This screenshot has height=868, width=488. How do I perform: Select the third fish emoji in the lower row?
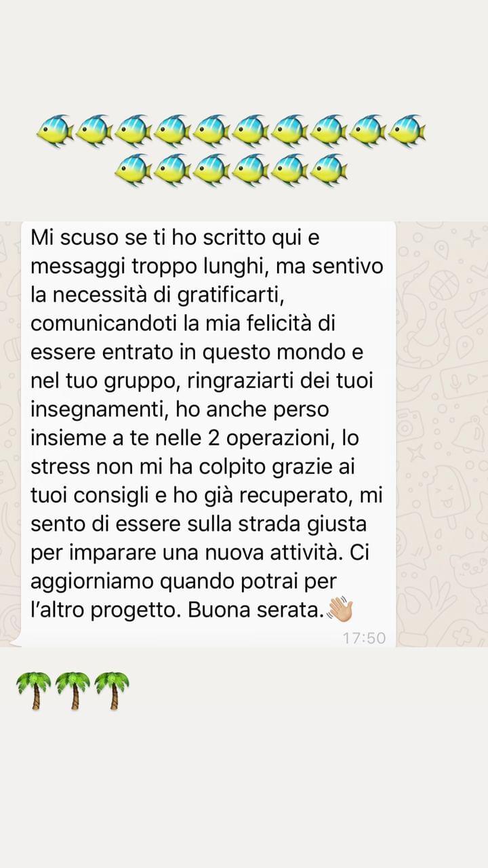[x=211, y=170]
